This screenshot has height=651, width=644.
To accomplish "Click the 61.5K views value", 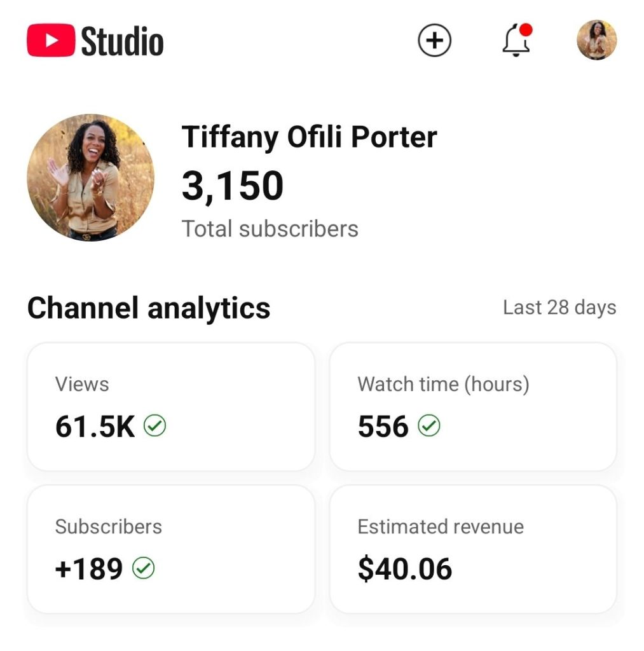I will click(x=95, y=427).
